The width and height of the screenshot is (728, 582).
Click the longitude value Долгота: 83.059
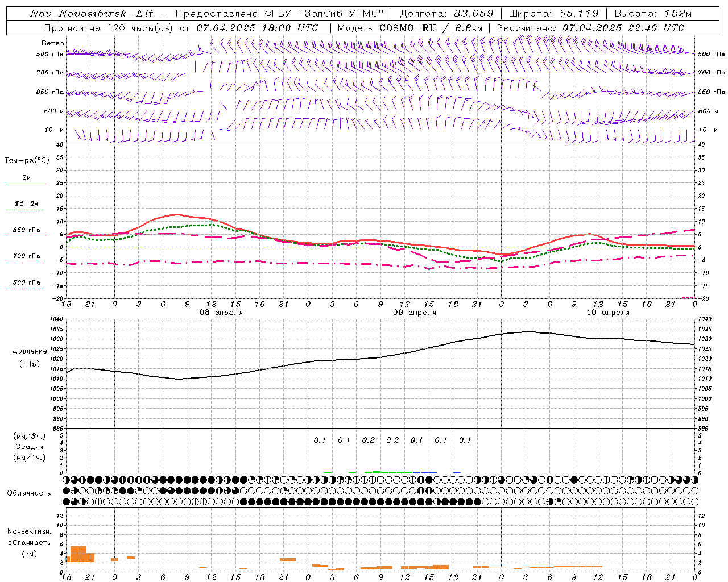[x=446, y=14]
